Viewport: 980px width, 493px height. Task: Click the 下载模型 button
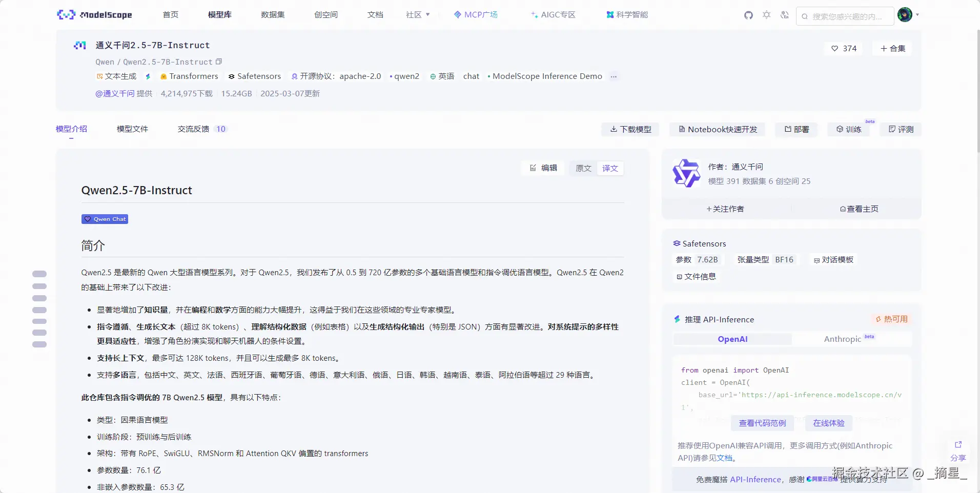[x=630, y=130]
